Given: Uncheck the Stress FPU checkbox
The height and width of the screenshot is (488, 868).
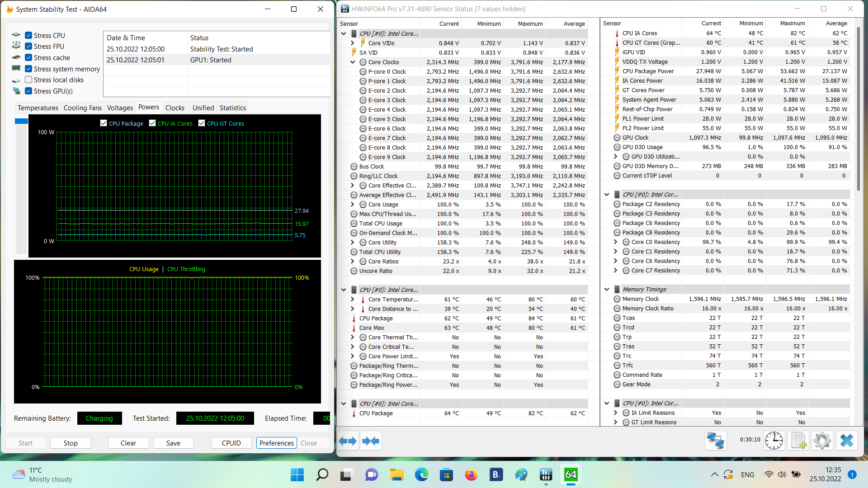Looking at the screenshot, I should click(x=28, y=47).
